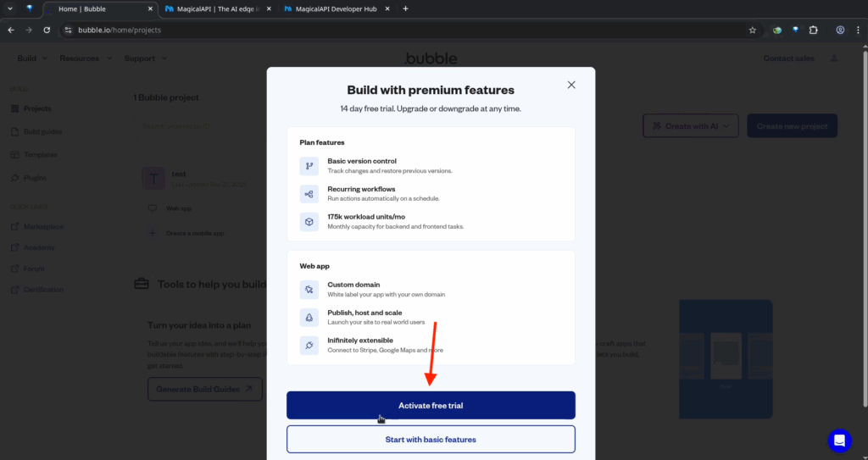Open a new browser tab

click(405, 8)
